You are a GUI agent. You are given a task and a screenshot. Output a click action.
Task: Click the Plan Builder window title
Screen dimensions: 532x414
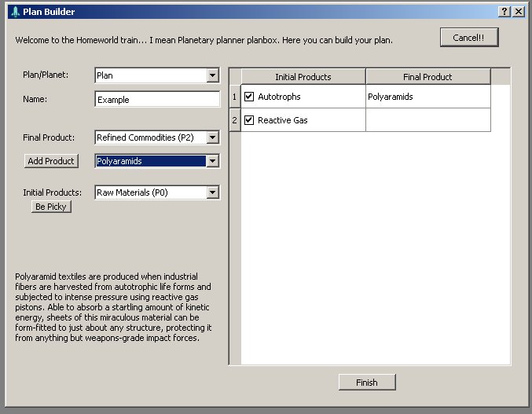tap(49, 12)
